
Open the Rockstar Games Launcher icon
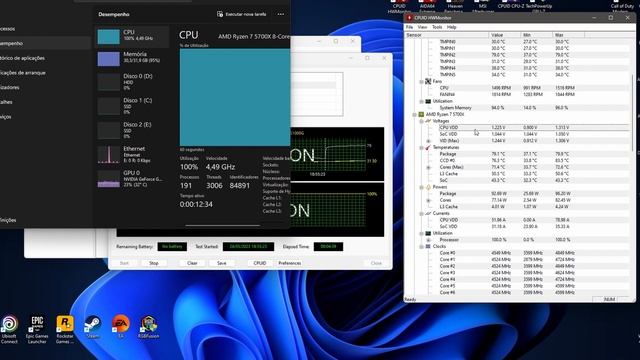[x=65, y=329]
